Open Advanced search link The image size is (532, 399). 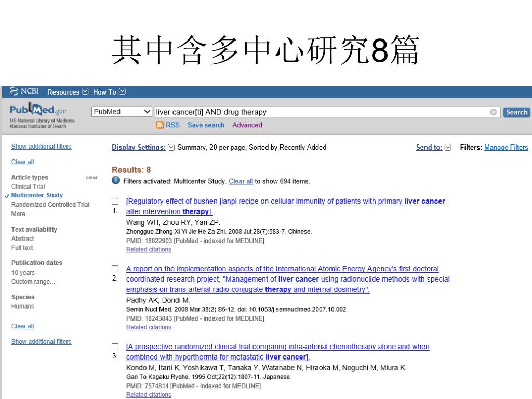[247, 125]
